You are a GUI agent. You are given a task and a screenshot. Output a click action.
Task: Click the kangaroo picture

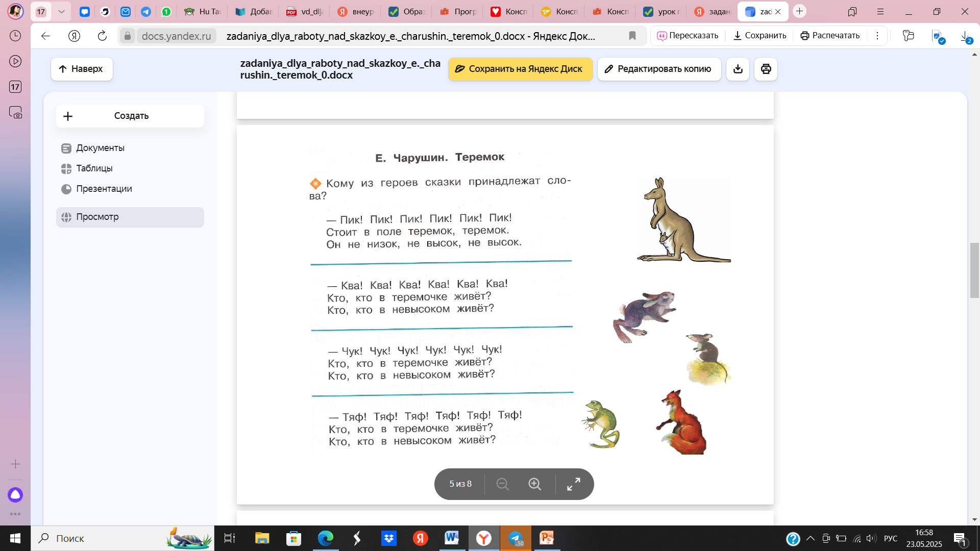[x=683, y=220]
